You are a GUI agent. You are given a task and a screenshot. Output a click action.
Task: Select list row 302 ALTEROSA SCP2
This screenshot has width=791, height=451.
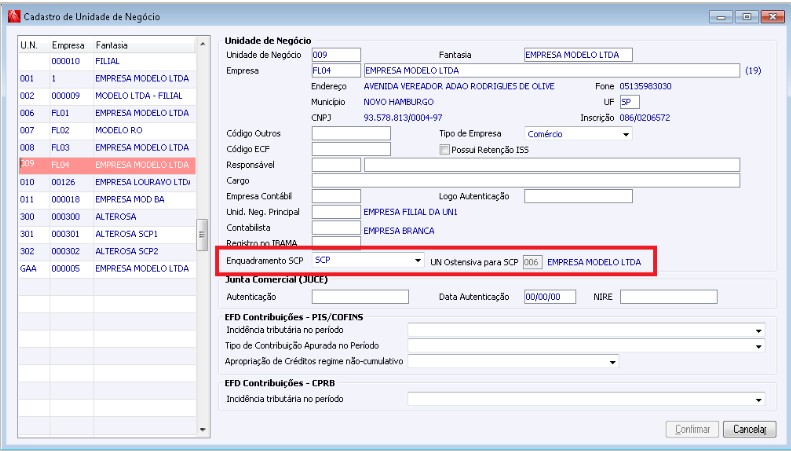(x=107, y=251)
